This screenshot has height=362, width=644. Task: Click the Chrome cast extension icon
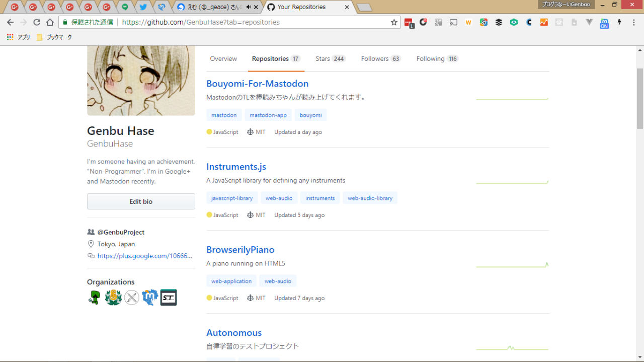point(453,22)
